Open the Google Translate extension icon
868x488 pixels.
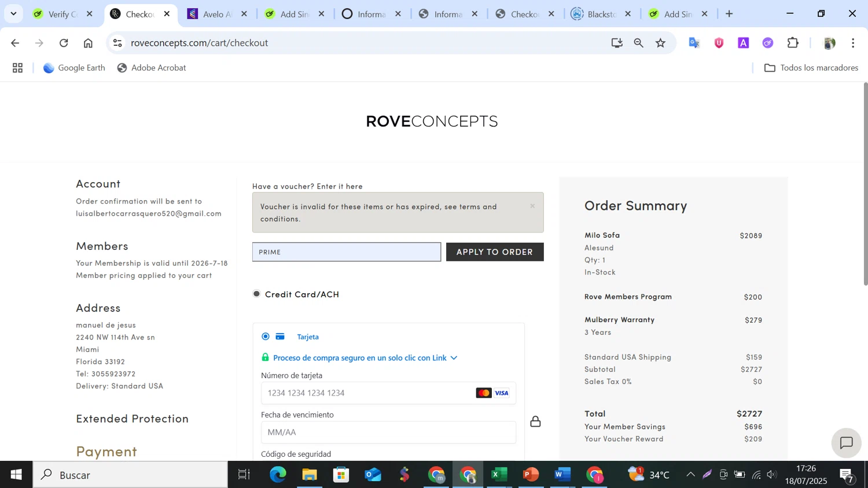coord(694,43)
